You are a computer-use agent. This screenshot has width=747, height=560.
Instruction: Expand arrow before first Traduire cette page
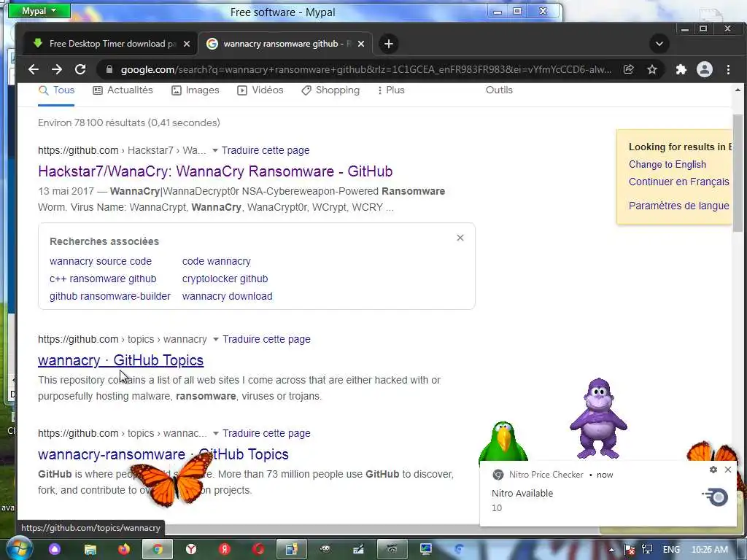(x=215, y=150)
